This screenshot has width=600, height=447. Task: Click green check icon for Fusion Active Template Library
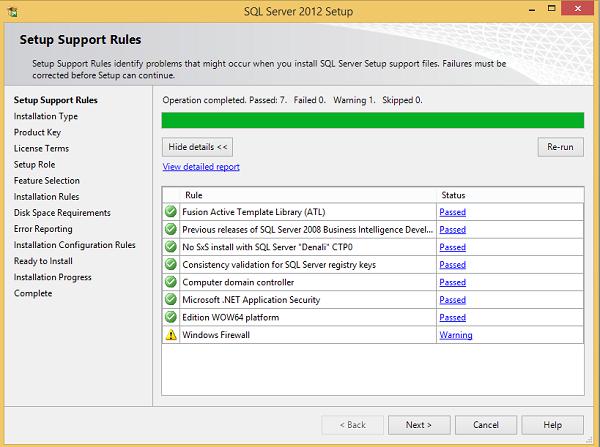pyautogui.click(x=171, y=211)
